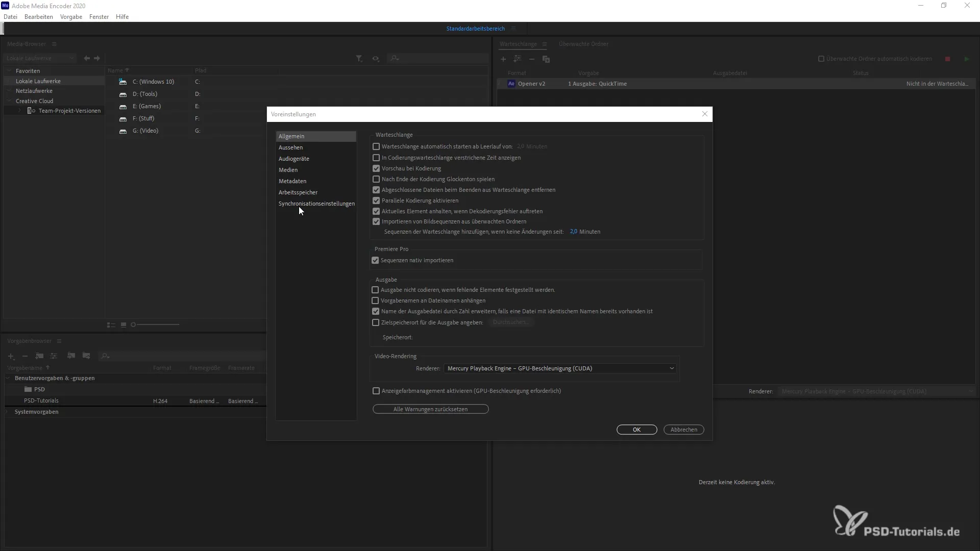This screenshot has height=551, width=980.
Task: Stop queue with red stop button
Action: (x=948, y=59)
